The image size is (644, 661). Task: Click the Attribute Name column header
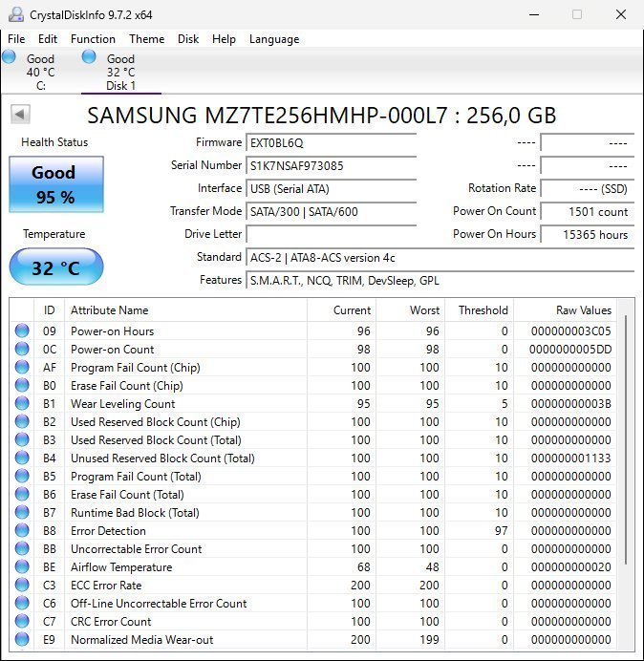185,310
